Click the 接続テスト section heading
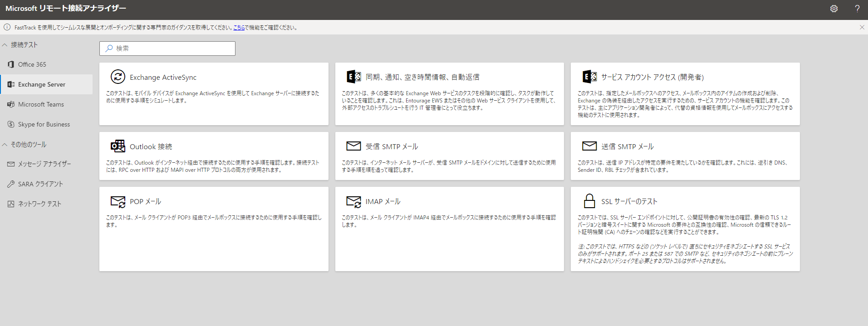This screenshot has height=326, width=868. tap(25, 45)
